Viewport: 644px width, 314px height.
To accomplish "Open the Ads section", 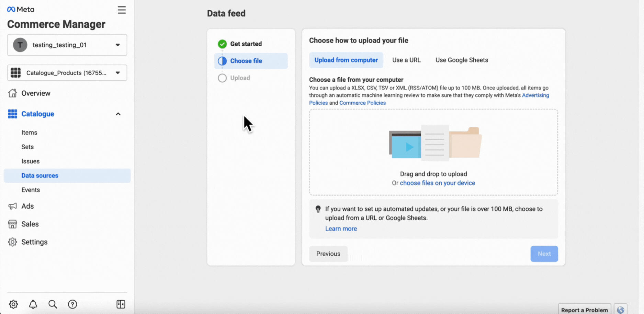I will coord(27,206).
